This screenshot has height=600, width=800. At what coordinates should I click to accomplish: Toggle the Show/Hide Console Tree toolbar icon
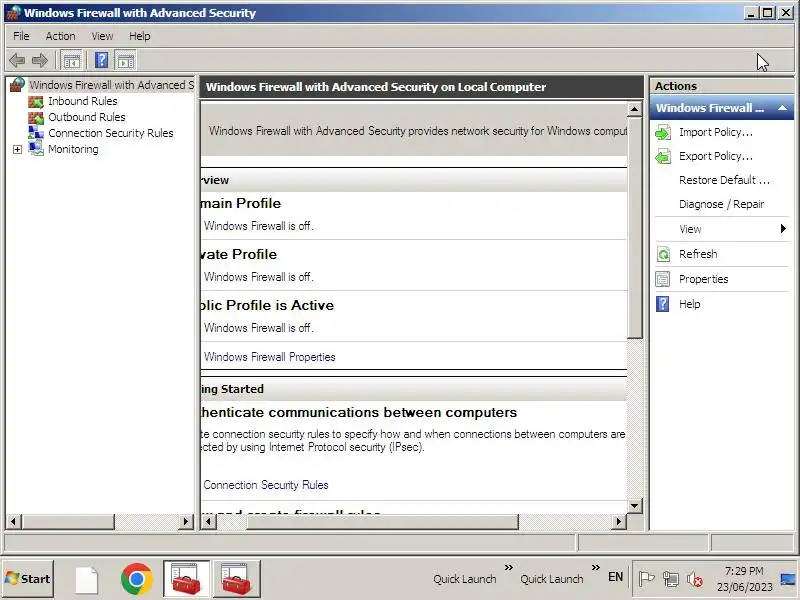[71, 61]
